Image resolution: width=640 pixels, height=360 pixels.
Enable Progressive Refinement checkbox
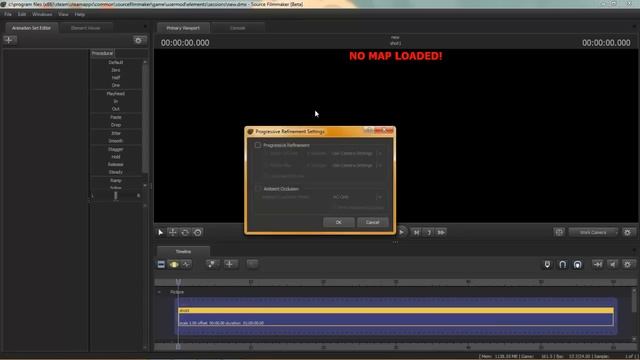coord(258,145)
